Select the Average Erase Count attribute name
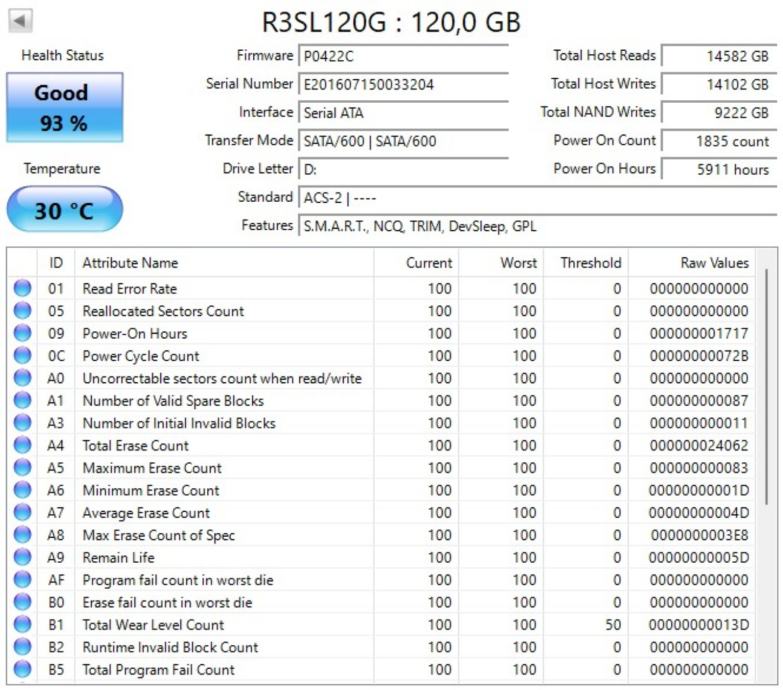This screenshot has height=690, width=783. point(146,513)
